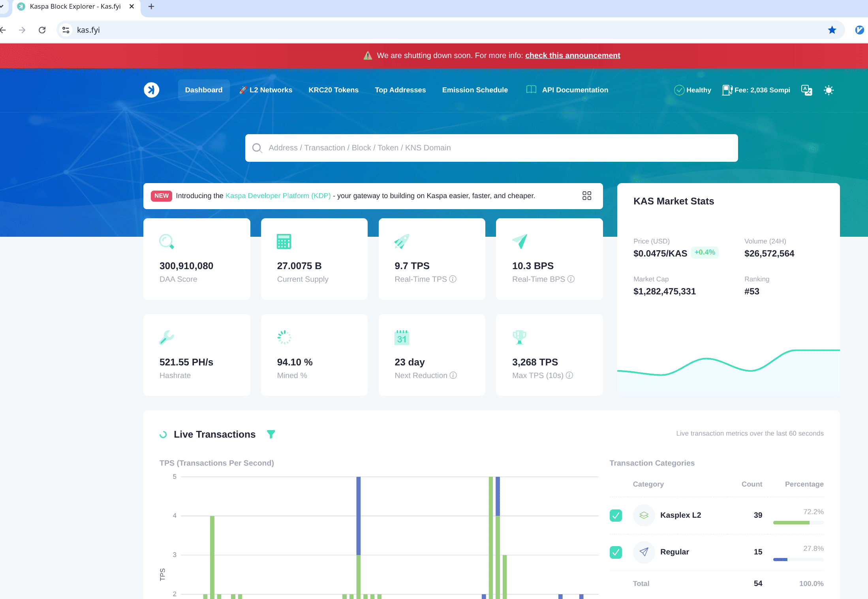Click the Kaspa logo home icon
This screenshot has width=868, height=599.
[x=152, y=90]
